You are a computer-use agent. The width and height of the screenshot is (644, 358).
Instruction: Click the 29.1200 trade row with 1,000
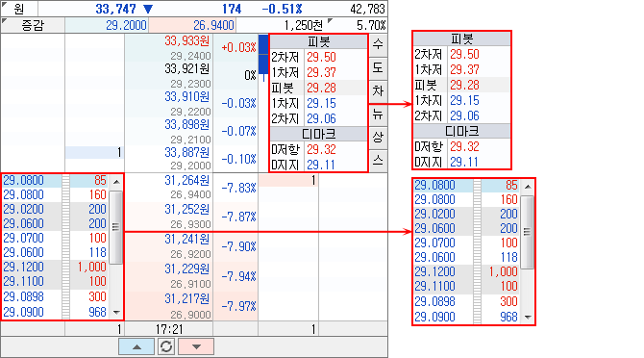[56, 268]
